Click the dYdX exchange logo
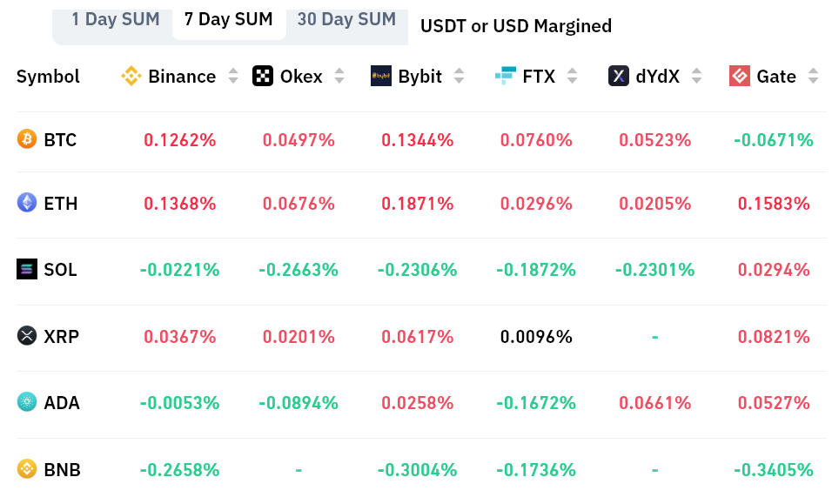The image size is (832, 504). click(x=619, y=77)
